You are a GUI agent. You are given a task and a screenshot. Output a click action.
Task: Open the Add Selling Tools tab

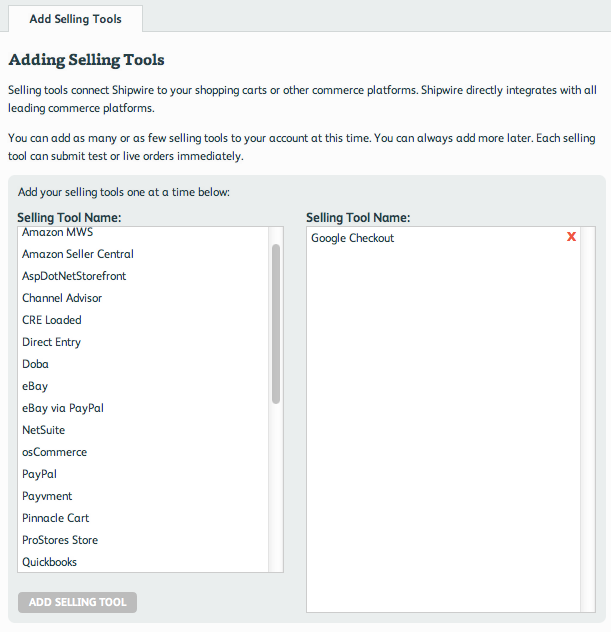coord(75,19)
